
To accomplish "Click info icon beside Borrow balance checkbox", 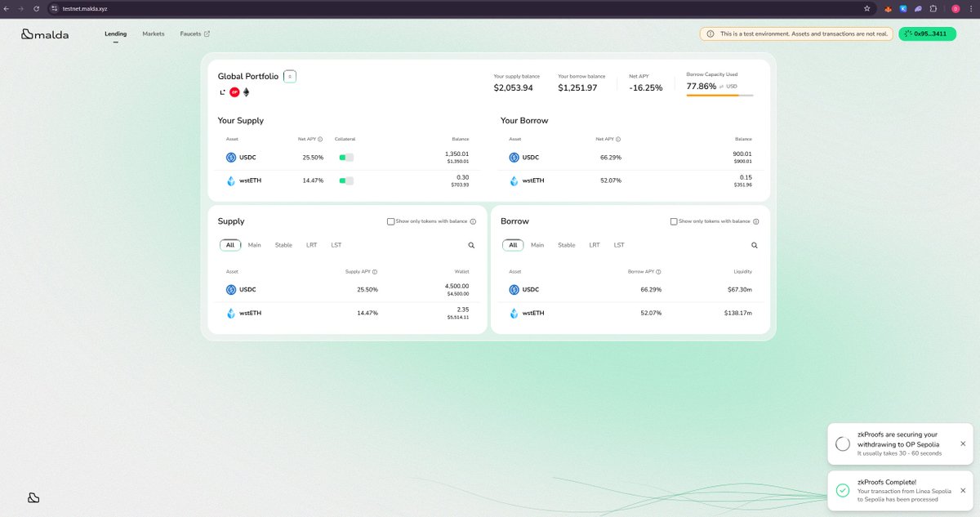I will pyautogui.click(x=755, y=221).
